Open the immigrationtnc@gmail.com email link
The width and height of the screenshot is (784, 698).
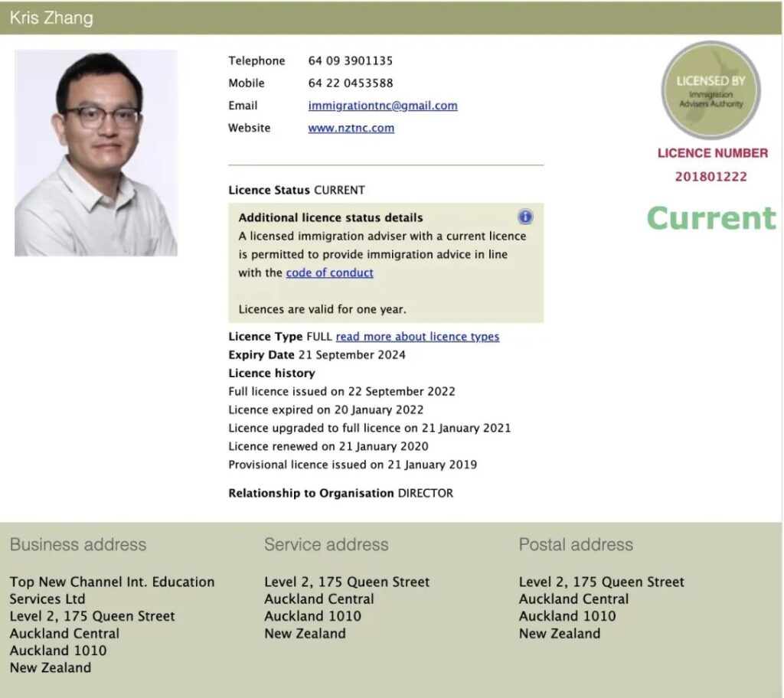click(x=383, y=106)
